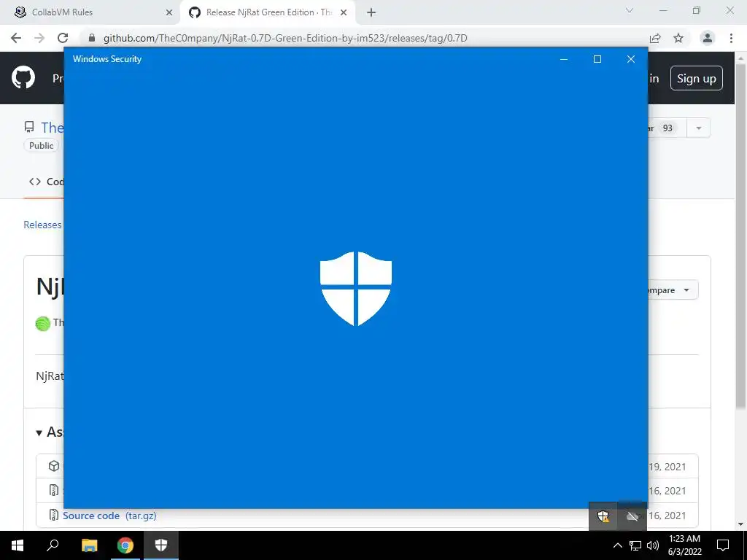Image resolution: width=747 pixels, height=560 pixels.
Task: Show hidden tray icons chevron
Action: [617, 545]
